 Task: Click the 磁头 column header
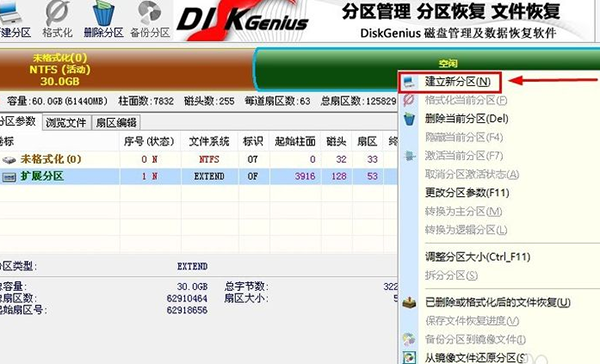pos(336,142)
